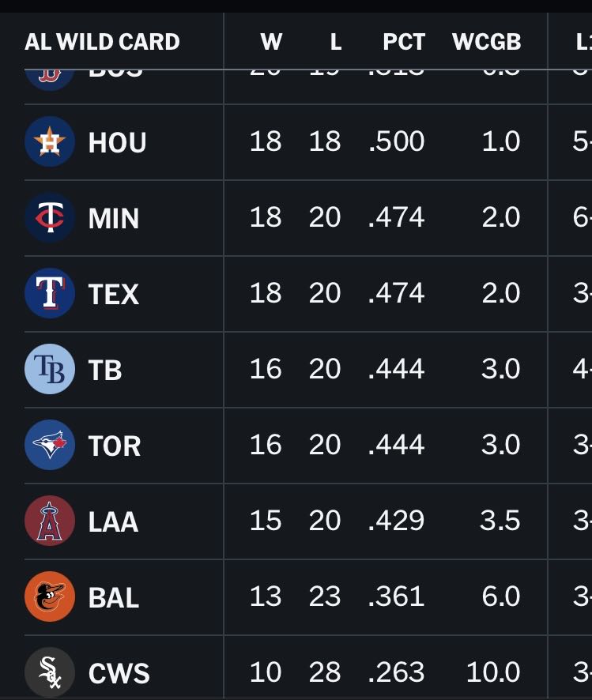Open the Houston Astros team logo

pos(50,142)
